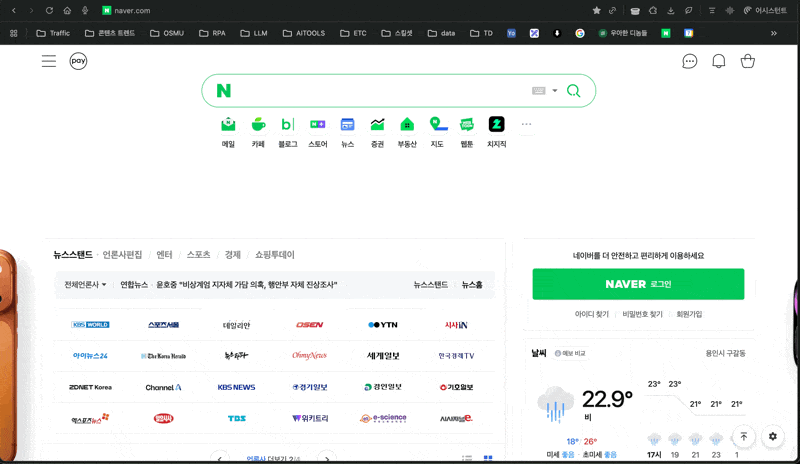
Task: Switch newsstand to tile grid view
Action: click(488, 459)
